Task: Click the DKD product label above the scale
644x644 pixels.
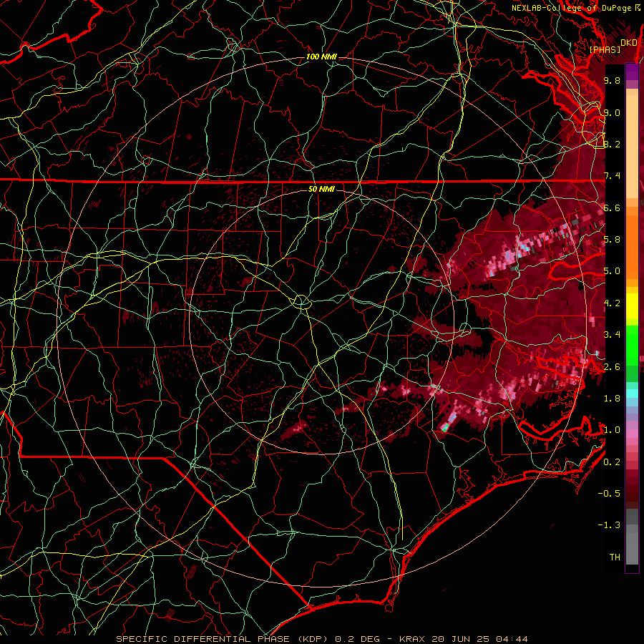Action: [628, 43]
